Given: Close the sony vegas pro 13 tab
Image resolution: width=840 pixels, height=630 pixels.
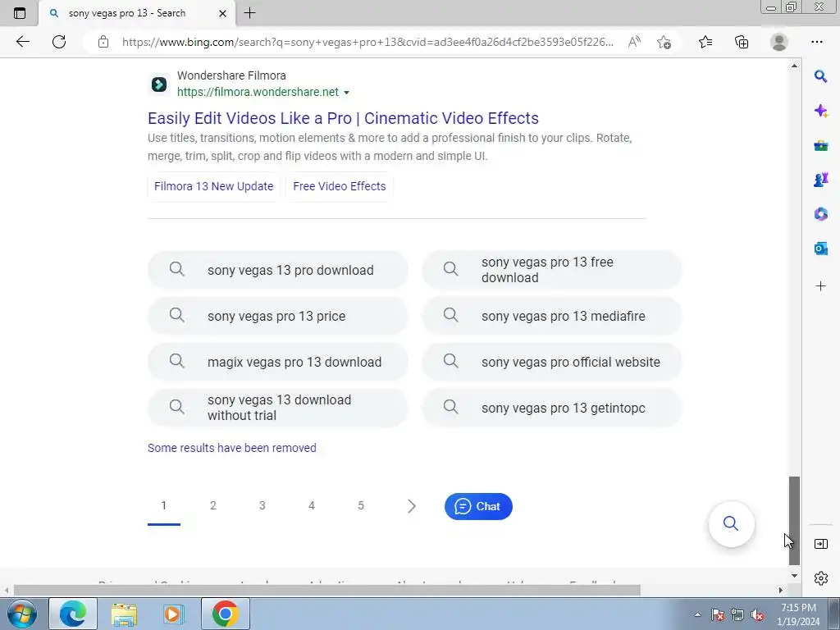Looking at the screenshot, I should (x=223, y=13).
